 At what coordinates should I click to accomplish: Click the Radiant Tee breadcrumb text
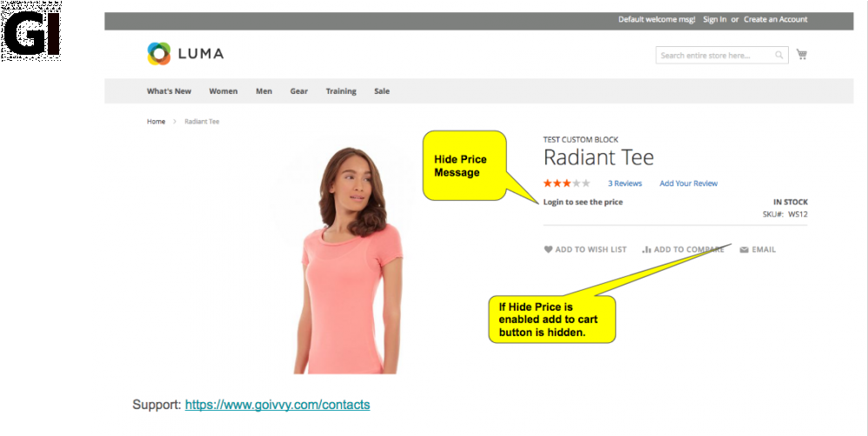pos(202,121)
